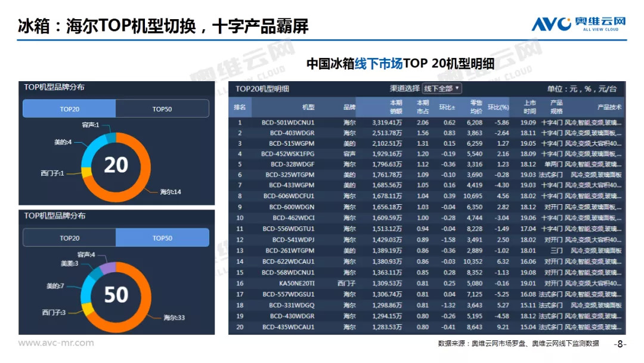The height and width of the screenshot is (363, 644).
Task: Click sales value 3,319.41万
Action: pyautogui.click(x=388, y=122)
